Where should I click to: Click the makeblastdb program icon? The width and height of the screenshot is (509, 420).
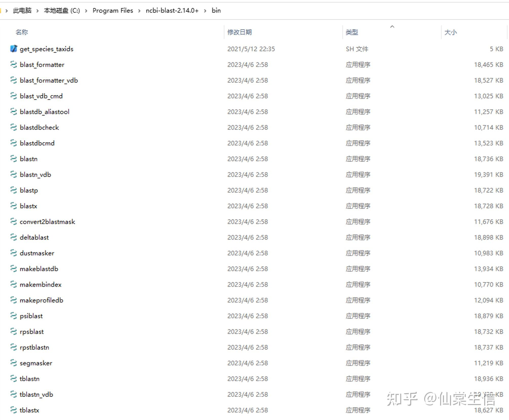click(13, 269)
